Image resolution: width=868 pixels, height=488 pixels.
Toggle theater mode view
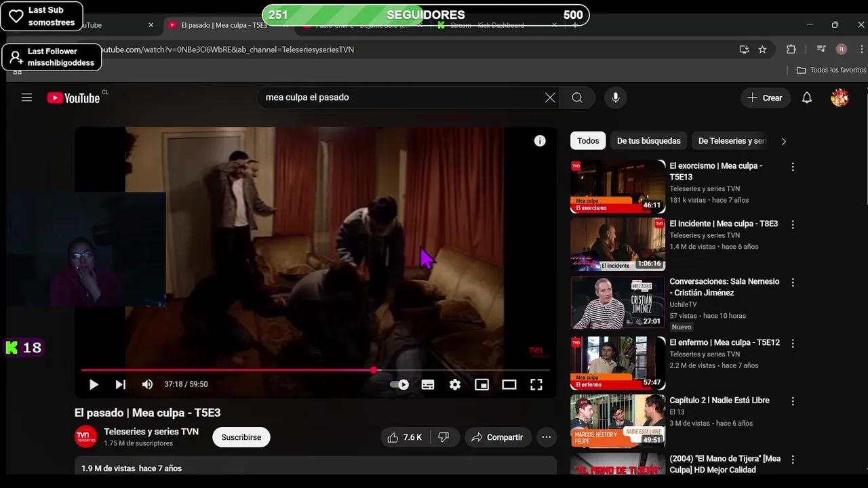pos(509,384)
